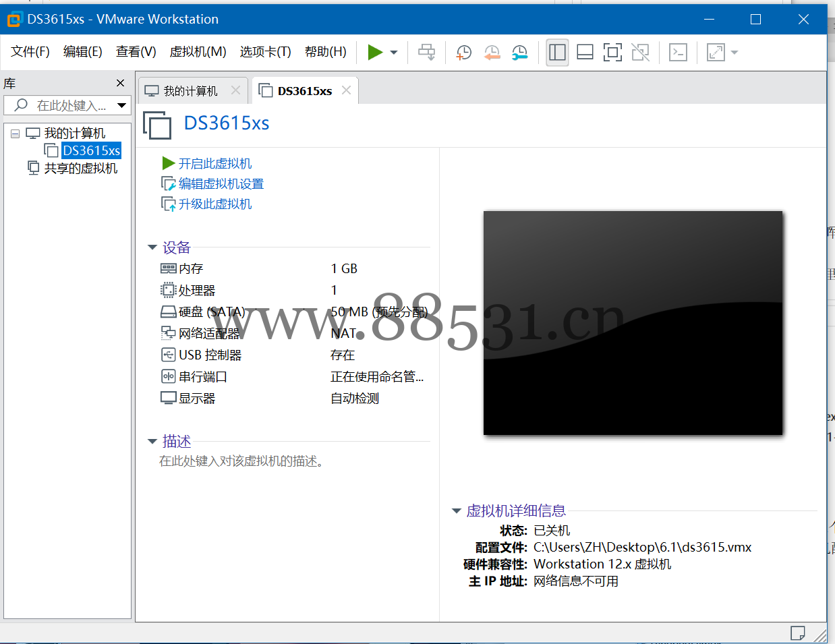Click the status bar message log icon
The width and height of the screenshot is (835, 644).
797,633
